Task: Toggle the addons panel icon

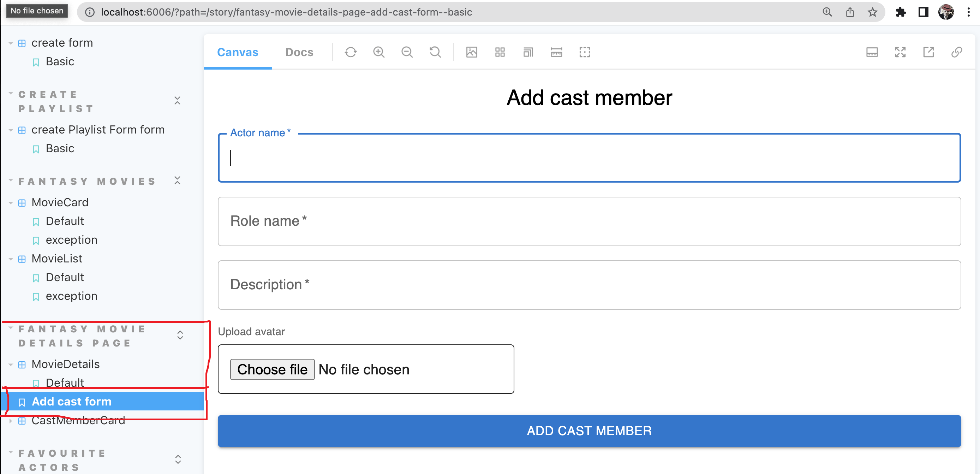Action: [872, 52]
